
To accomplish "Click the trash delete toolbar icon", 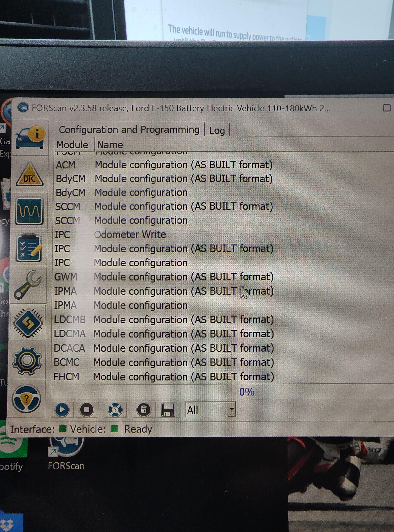I will 144,410.
